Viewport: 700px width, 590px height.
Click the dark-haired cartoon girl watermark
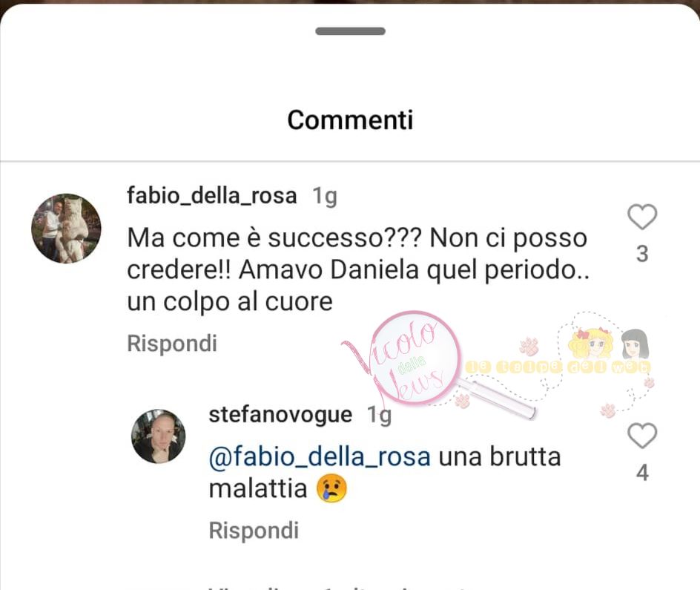[x=635, y=344]
